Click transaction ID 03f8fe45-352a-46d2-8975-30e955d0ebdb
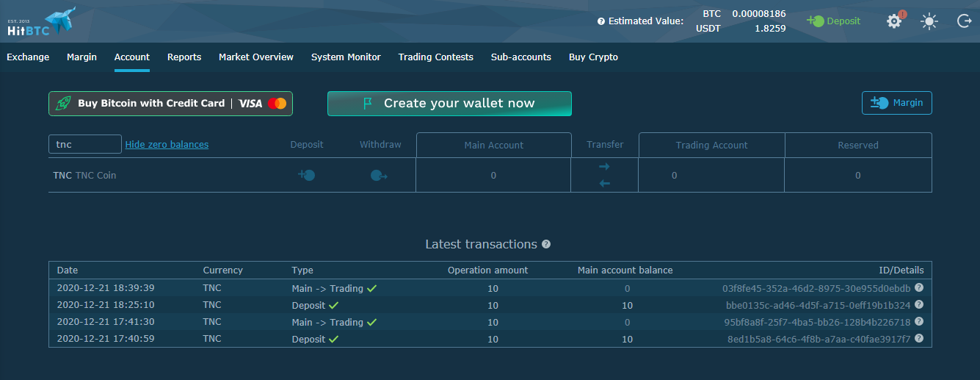This screenshot has height=380, width=980. [x=816, y=288]
